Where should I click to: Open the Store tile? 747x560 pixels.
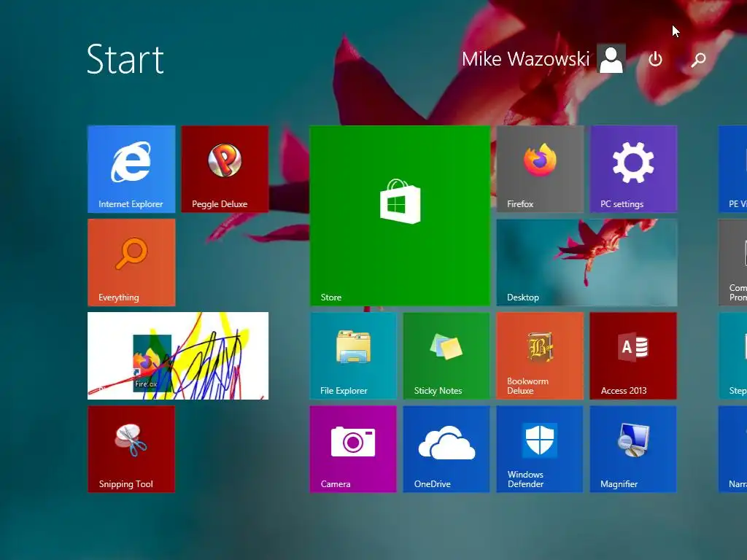tap(400, 216)
